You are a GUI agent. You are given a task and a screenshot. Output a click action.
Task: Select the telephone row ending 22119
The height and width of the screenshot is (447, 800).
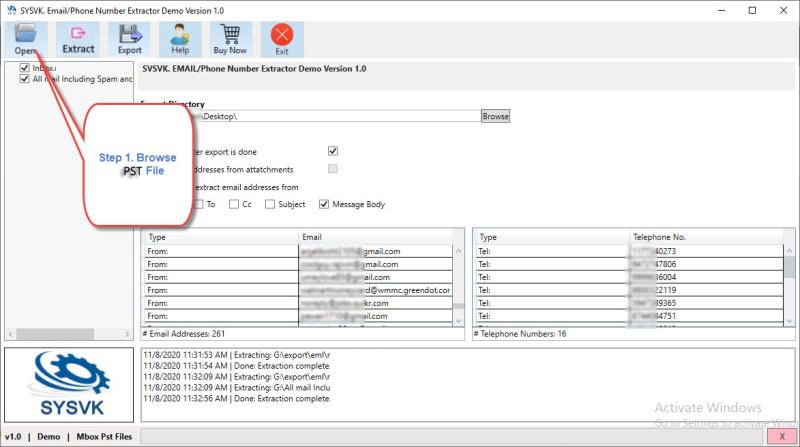tap(630, 290)
